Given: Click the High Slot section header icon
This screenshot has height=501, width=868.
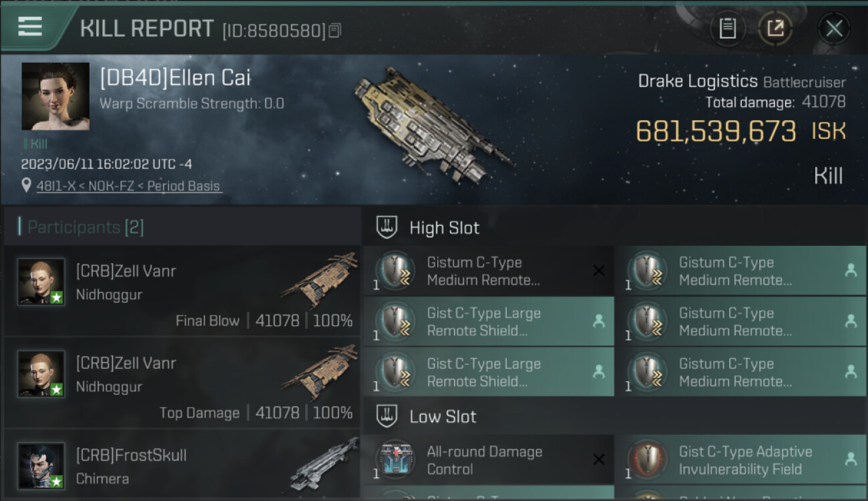Looking at the screenshot, I should pos(387,227).
